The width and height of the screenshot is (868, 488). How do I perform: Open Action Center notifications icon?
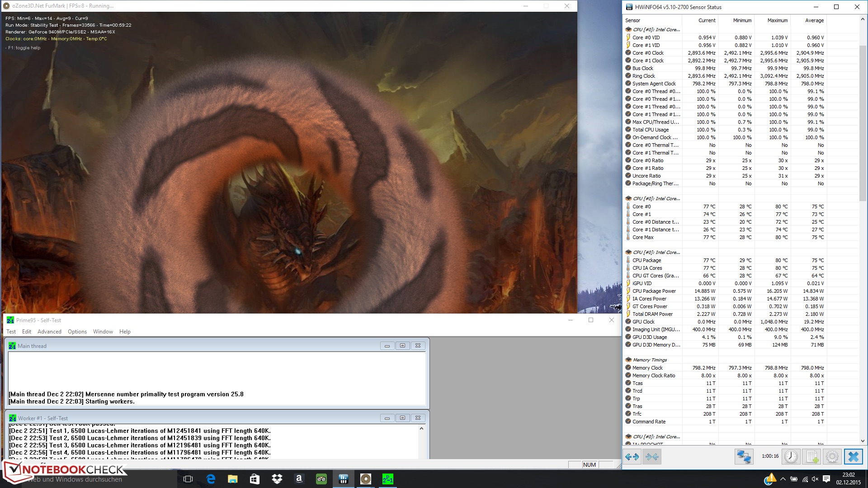point(826,479)
